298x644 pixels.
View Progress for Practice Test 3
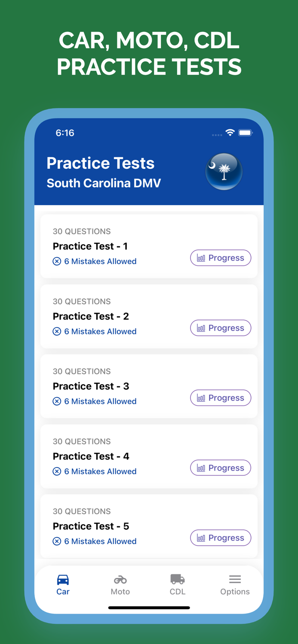(x=221, y=398)
